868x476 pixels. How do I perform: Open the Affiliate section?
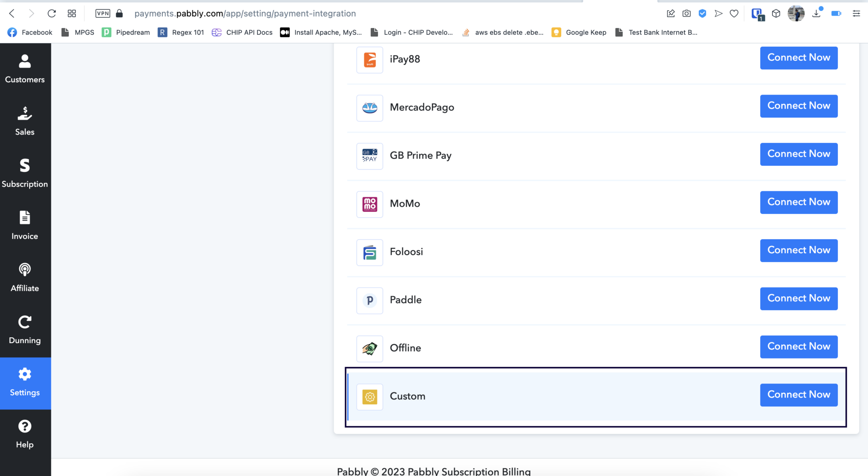click(25, 277)
